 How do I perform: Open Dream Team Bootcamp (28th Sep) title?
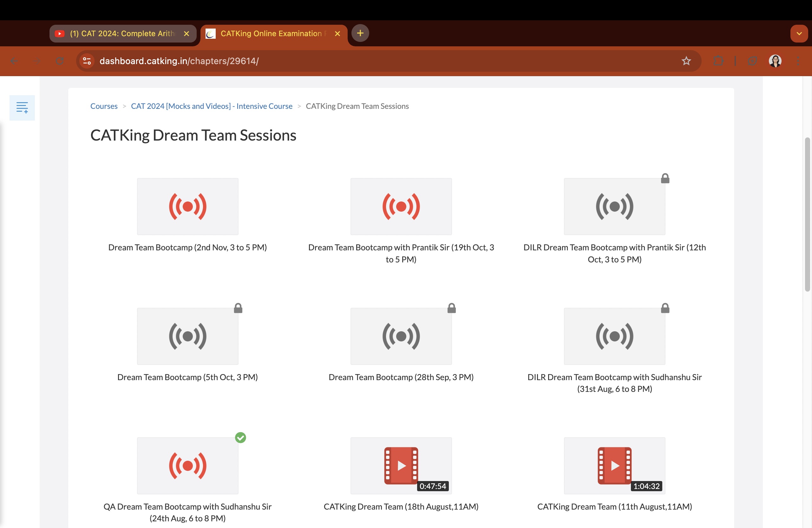pyautogui.click(x=401, y=377)
